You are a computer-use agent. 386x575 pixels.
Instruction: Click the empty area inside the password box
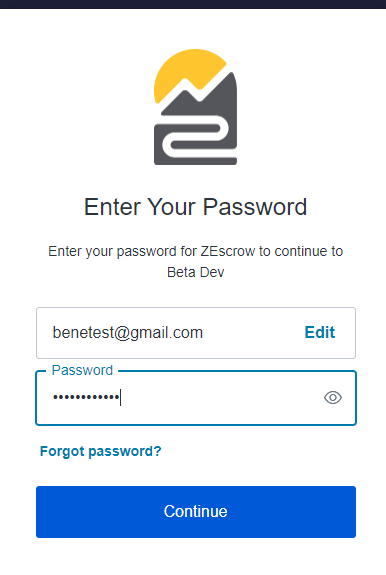pyautogui.click(x=220, y=398)
